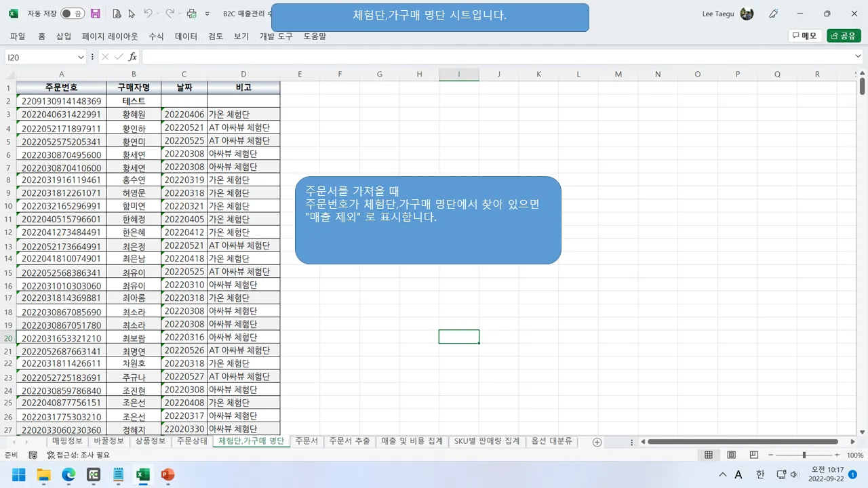This screenshot has width=868, height=488.
Task: Switch to the 주문서 추출 sheet tab
Action: tap(350, 441)
